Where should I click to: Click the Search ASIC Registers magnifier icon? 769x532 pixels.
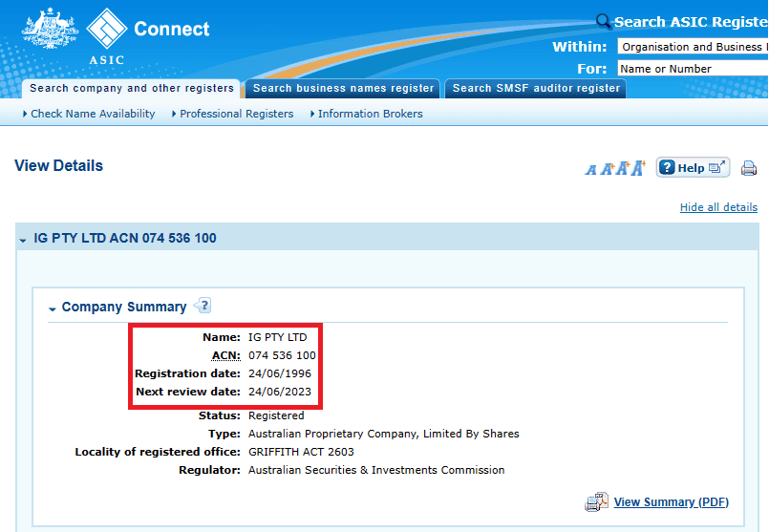coord(603,21)
